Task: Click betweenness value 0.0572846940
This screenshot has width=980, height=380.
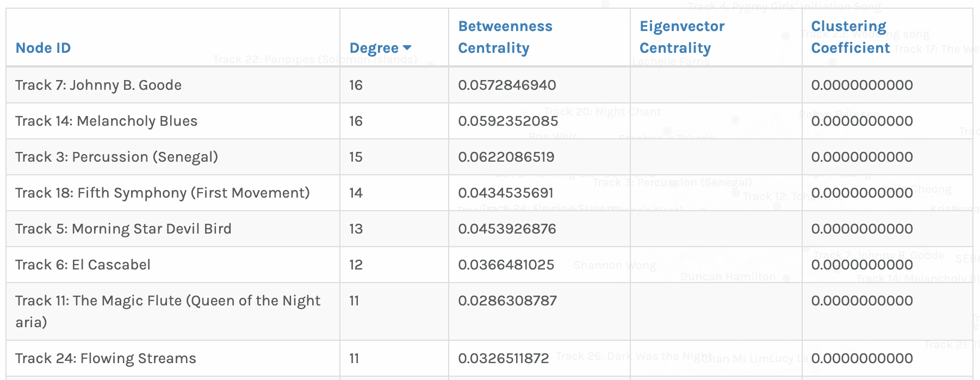Action: click(507, 85)
